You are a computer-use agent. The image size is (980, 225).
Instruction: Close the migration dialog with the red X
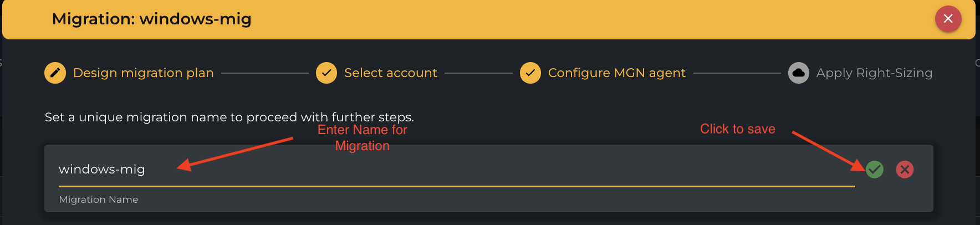[x=948, y=19]
